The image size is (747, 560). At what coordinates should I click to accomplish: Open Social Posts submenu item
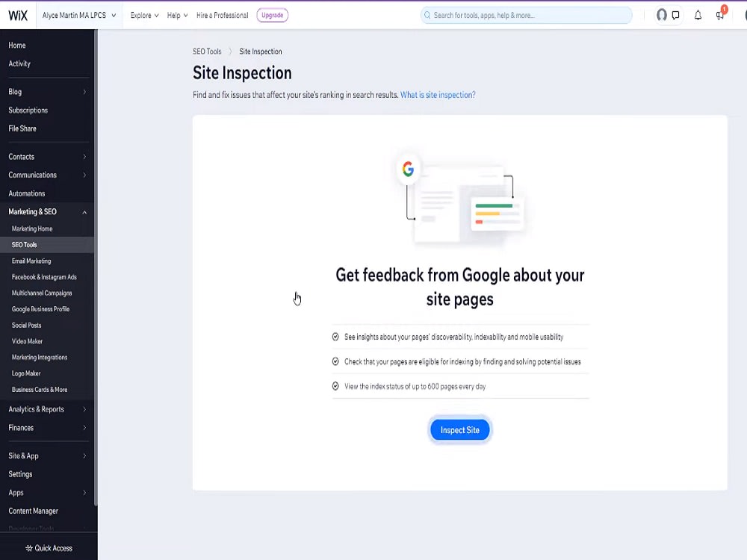(x=27, y=326)
